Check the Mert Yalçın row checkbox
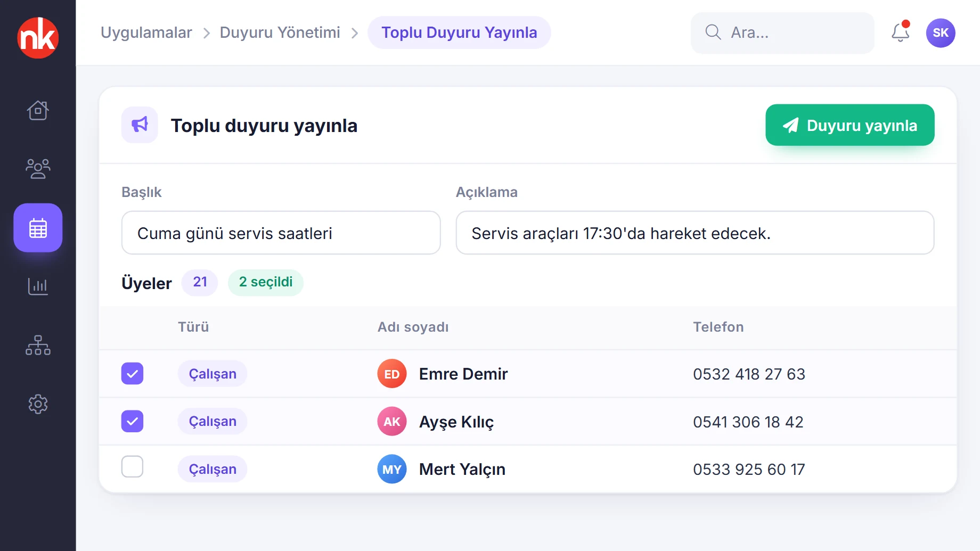 coord(132,466)
